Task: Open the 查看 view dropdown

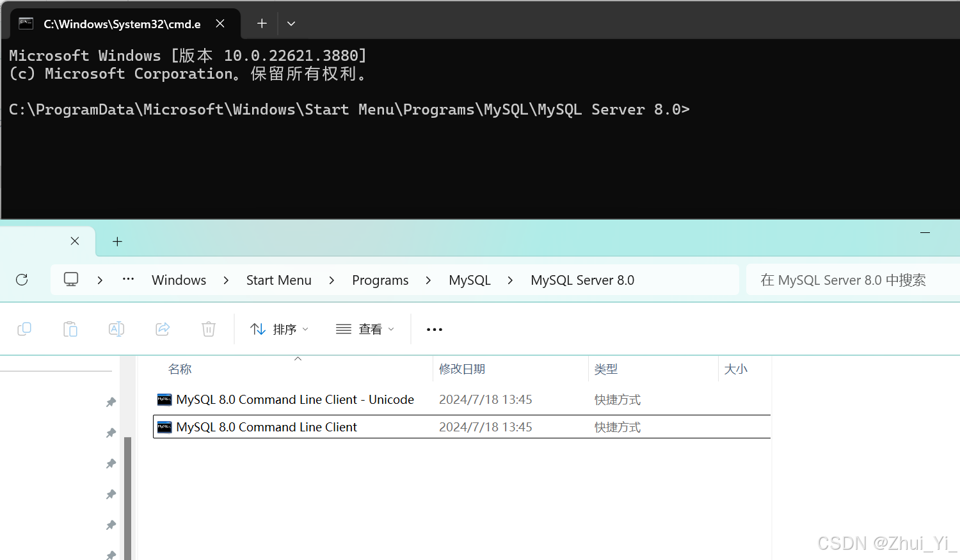Action: [x=365, y=329]
